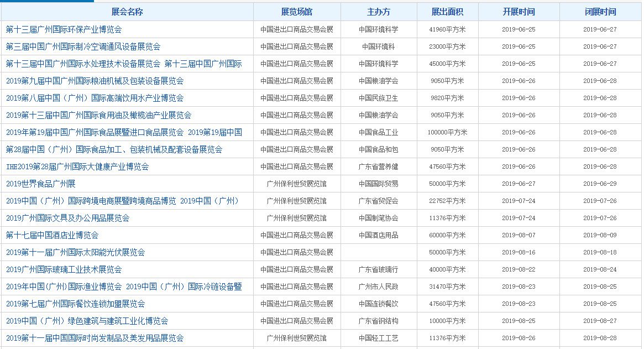Image resolution: width=644 pixels, height=349 pixels.
Task: Click the 展览场馆 column header
Action: tap(296, 12)
